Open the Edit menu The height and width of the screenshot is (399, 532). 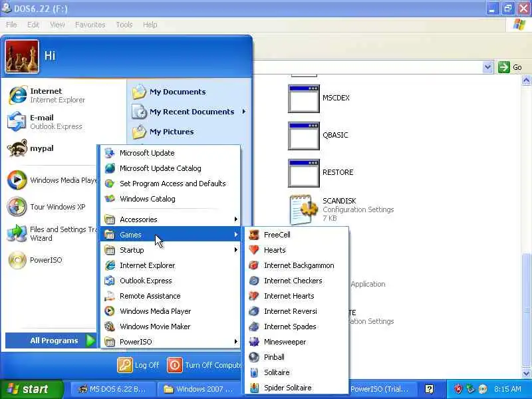point(33,25)
